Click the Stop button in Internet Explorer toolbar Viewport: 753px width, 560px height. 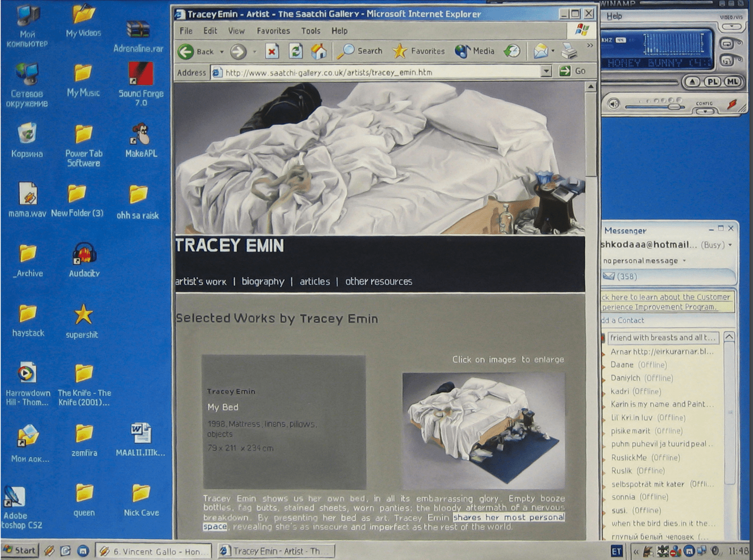coord(272,51)
